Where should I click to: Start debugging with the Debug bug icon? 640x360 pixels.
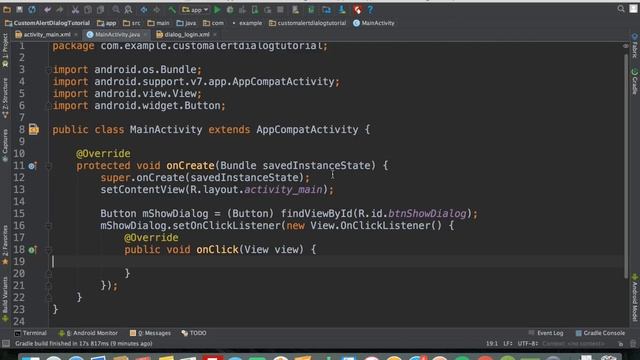click(x=230, y=9)
